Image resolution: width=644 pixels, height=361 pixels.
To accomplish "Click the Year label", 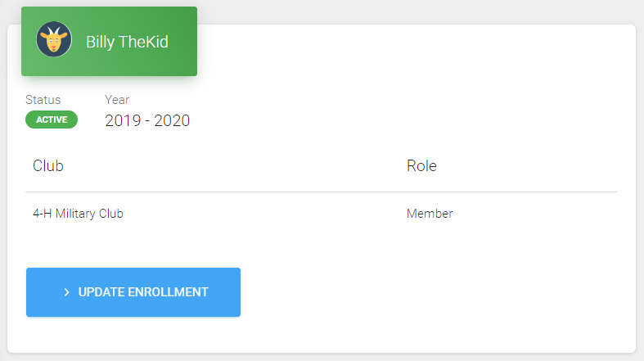I will tap(117, 100).
